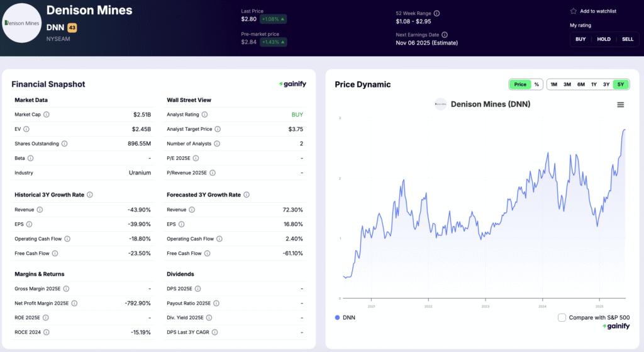Image resolution: width=644 pixels, height=352 pixels.
Task: Click info icon next to Next Earnings Date
Action: click(x=445, y=35)
